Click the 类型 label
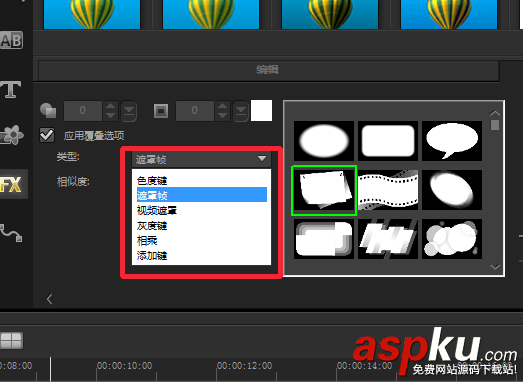 [68, 156]
